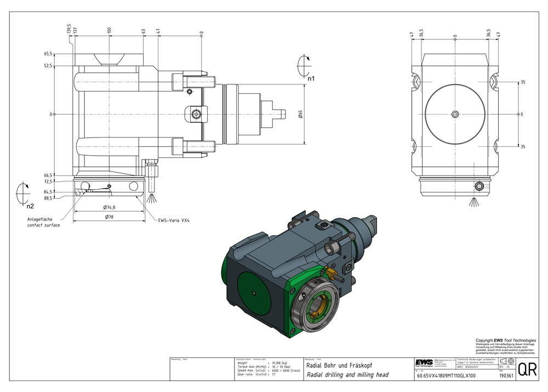Click the 52,5 vertical dimension
548x392 pixels.
click(x=48, y=65)
